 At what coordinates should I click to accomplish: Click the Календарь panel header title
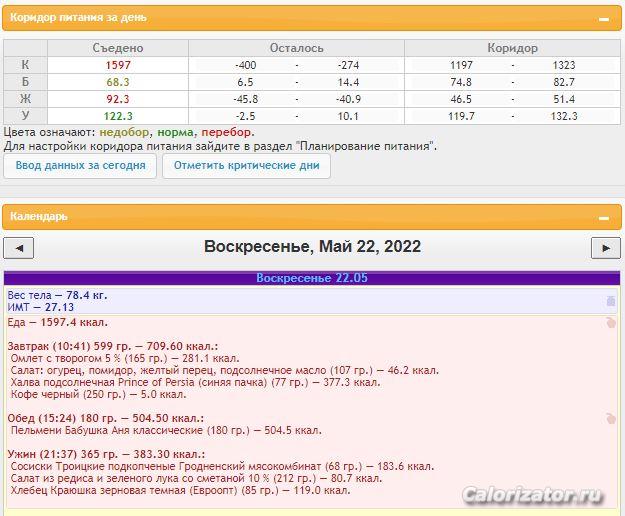[38, 216]
